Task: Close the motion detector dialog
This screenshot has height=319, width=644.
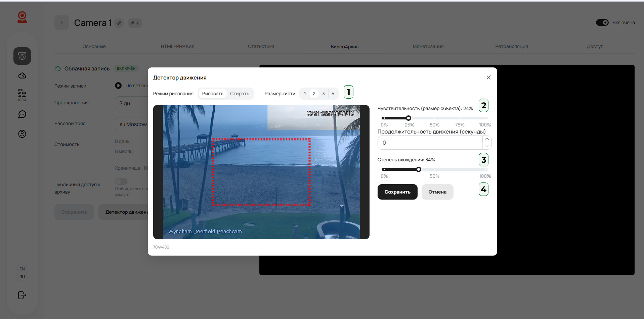Action: pos(489,77)
